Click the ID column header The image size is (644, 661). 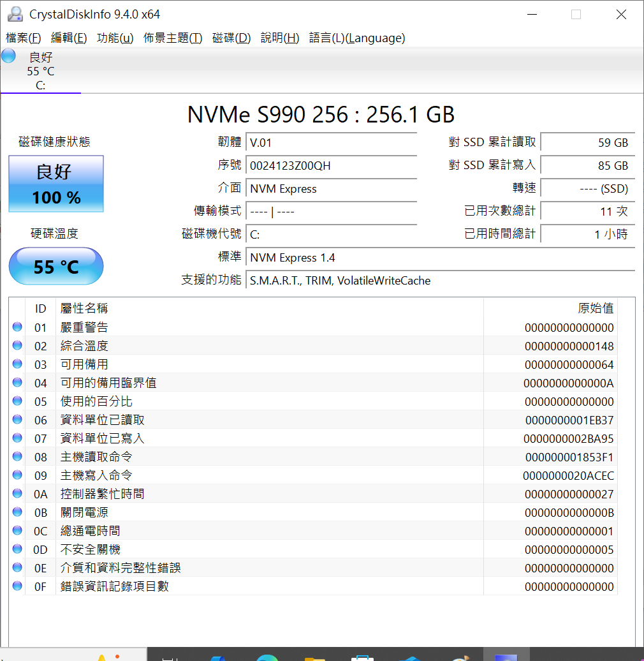point(40,309)
